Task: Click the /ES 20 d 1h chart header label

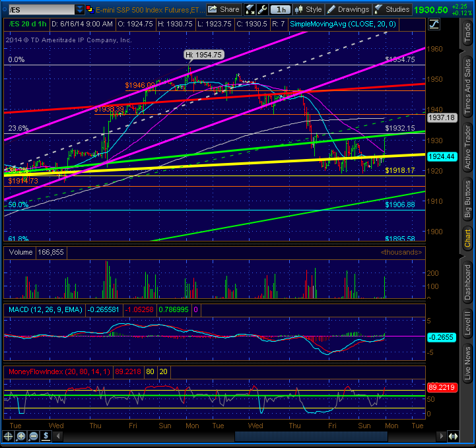Action: pyautogui.click(x=27, y=24)
